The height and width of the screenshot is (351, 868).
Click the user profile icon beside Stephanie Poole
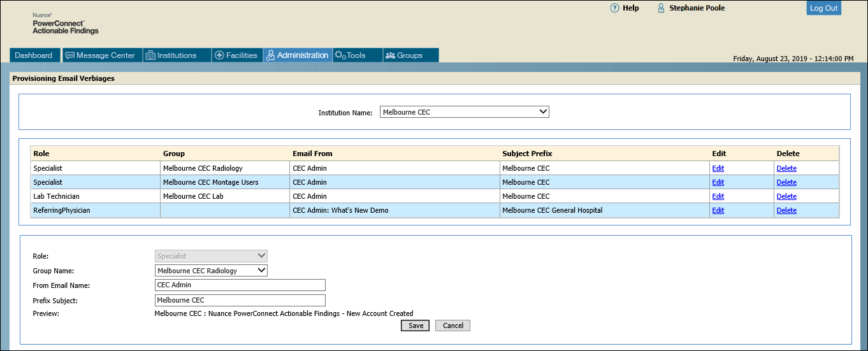(661, 8)
